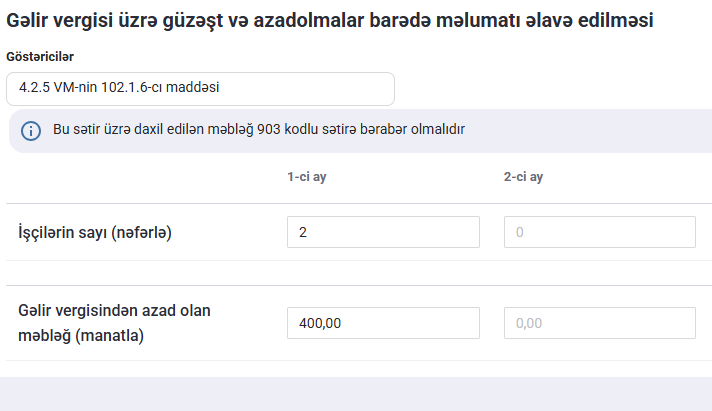Open the Göstəricilər field showing 4.2.5 VM-nin
The image size is (712, 411).
click(x=200, y=88)
